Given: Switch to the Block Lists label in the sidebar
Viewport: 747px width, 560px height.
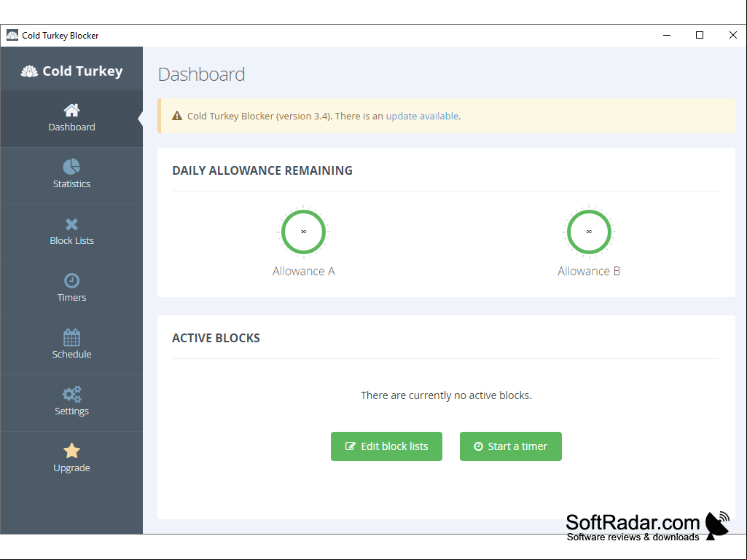Looking at the screenshot, I should pos(71,240).
